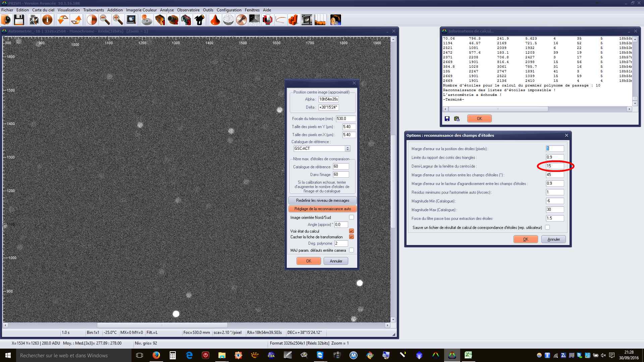The height and width of the screenshot is (362, 644).
Task: Click the orange undo arrow icon
Action: (x=63, y=20)
